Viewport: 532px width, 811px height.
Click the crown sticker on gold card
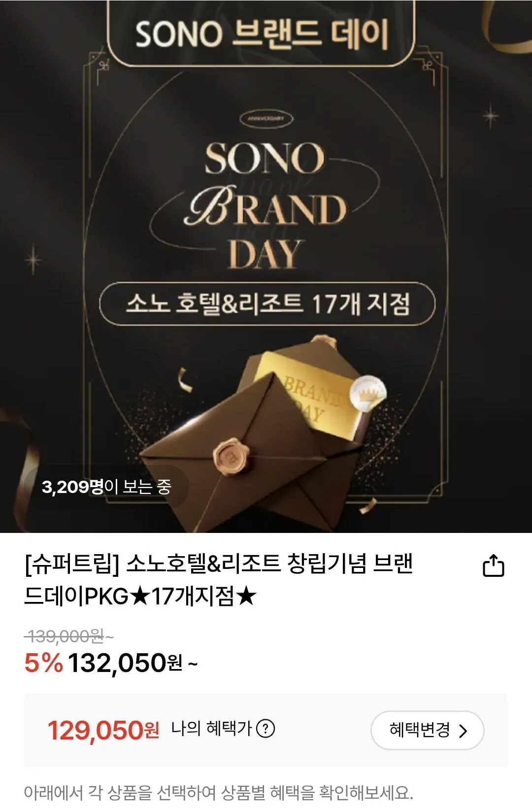(x=367, y=393)
